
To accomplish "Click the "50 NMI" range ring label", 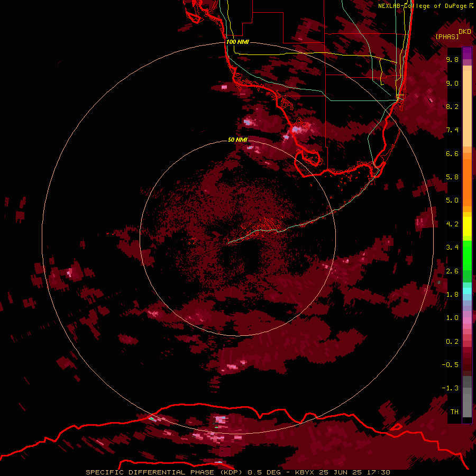I will point(237,140).
